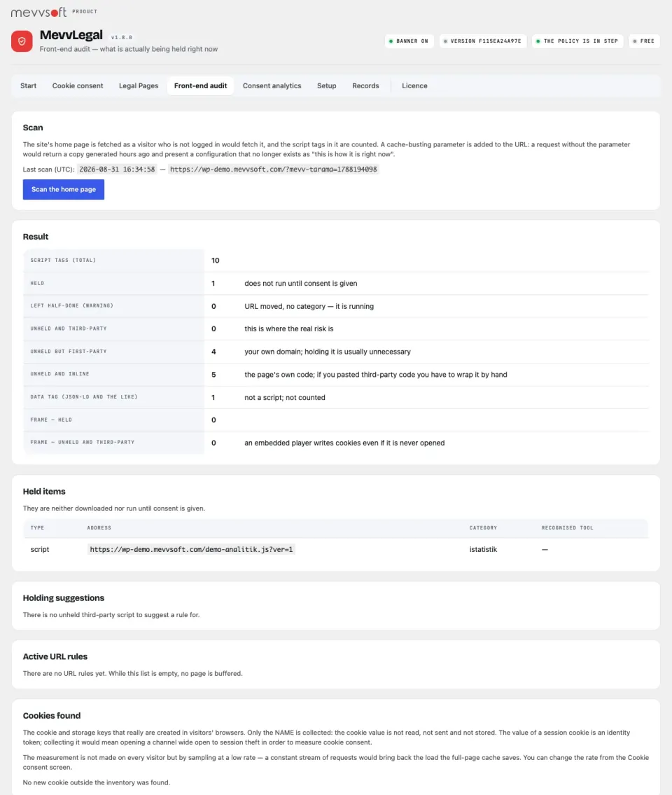Click the mevvsoft logo at top
The image size is (672, 795).
[x=38, y=12]
